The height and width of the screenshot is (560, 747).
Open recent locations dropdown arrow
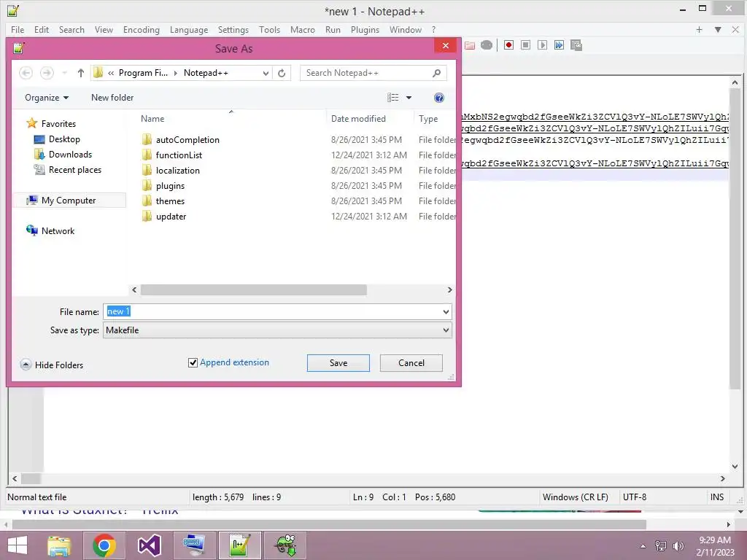pos(64,73)
